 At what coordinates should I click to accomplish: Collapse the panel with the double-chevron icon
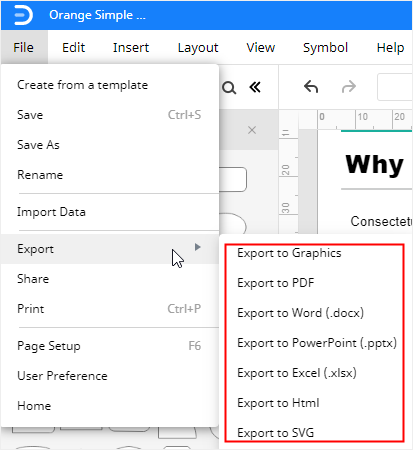pos(255,88)
